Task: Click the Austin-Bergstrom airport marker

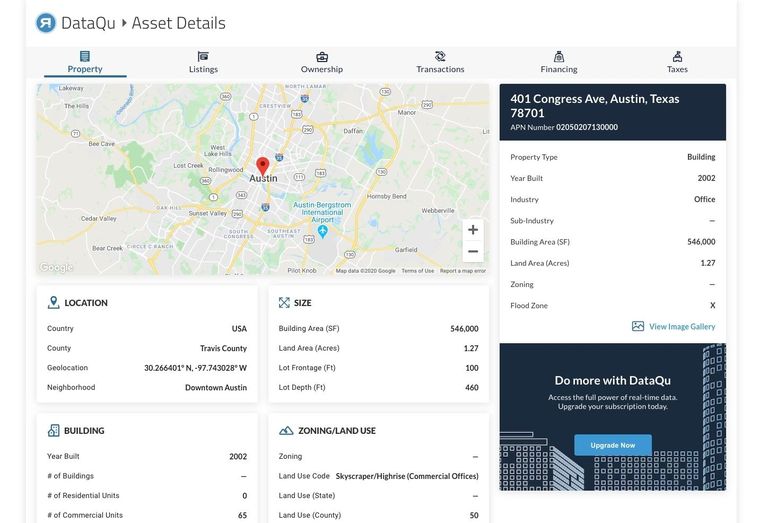Action: tap(322, 231)
